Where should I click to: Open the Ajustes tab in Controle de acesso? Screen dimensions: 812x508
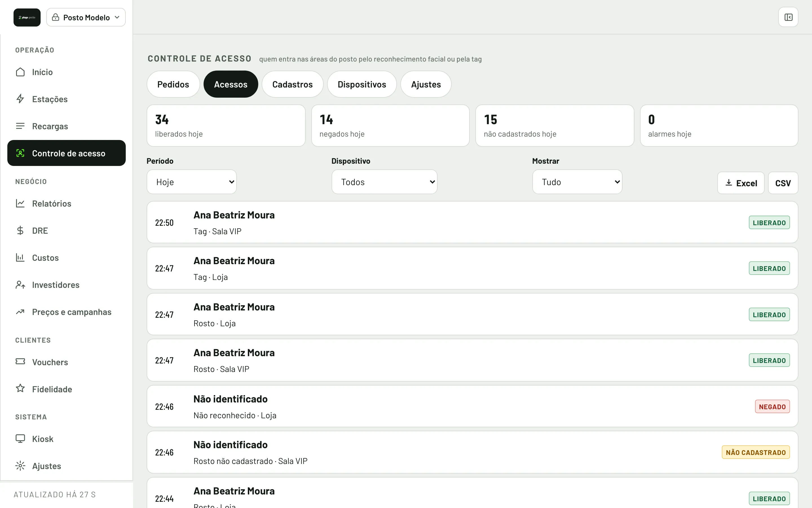coord(426,84)
